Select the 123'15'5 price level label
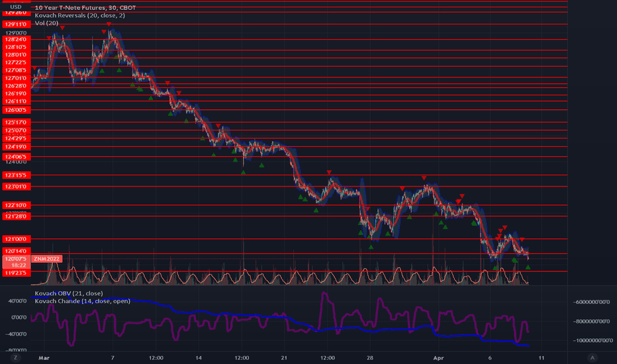 click(16, 175)
